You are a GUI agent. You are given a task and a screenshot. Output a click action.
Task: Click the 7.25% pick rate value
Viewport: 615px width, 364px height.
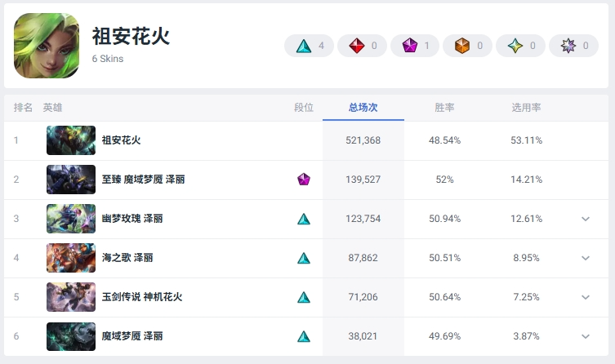[526, 297]
